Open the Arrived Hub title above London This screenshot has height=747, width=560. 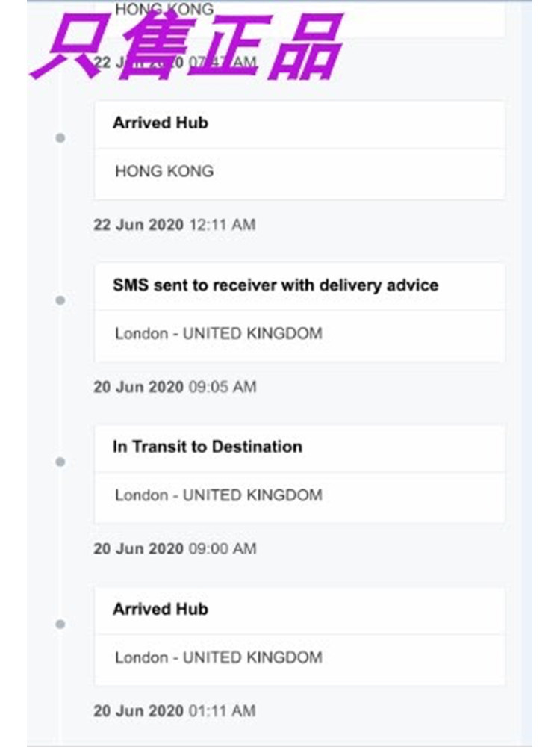161,609
